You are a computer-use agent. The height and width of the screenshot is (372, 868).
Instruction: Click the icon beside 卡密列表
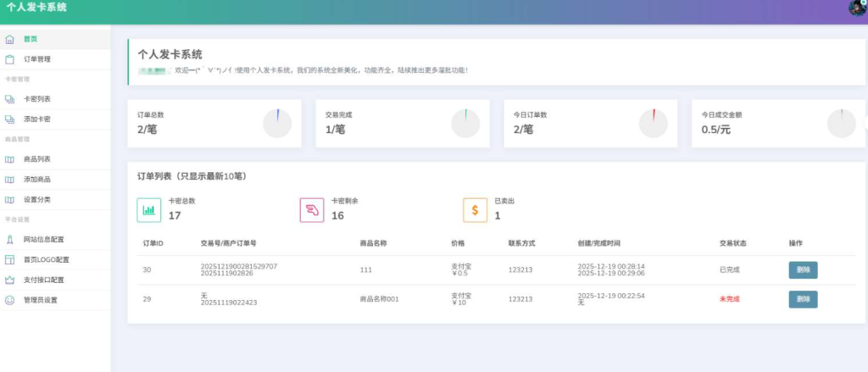(9, 99)
